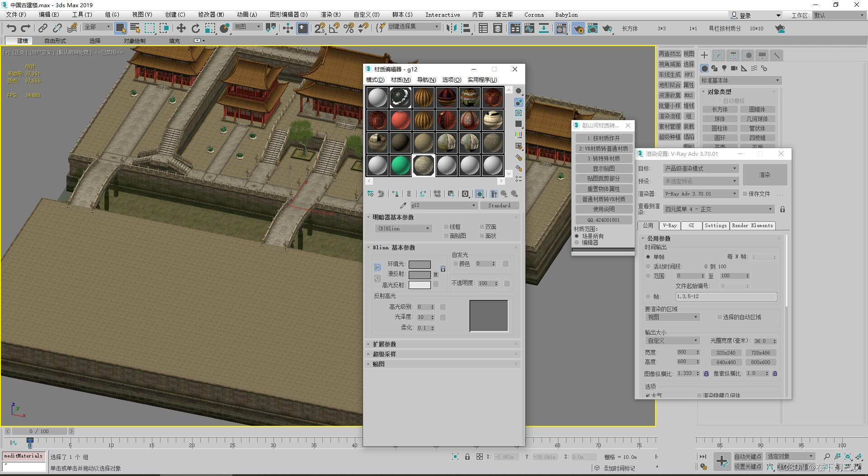Select the green sphere material sample
The height and width of the screenshot is (476, 868).
[400, 165]
